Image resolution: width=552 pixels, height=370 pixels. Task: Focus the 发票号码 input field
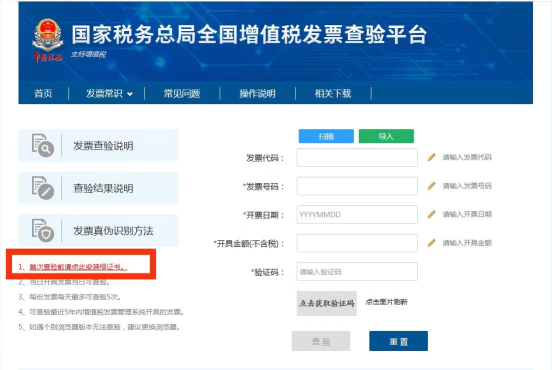[357, 186]
